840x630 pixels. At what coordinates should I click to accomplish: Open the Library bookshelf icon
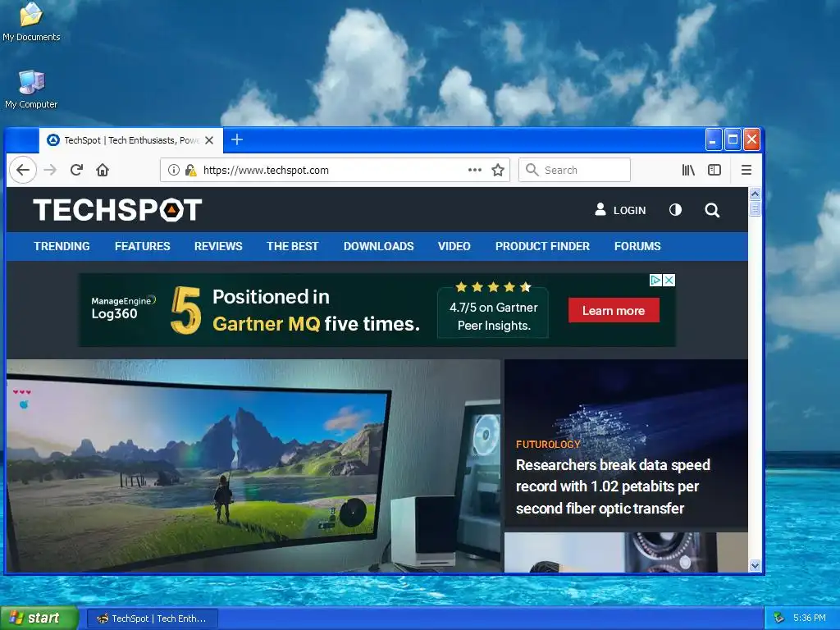pyautogui.click(x=688, y=170)
